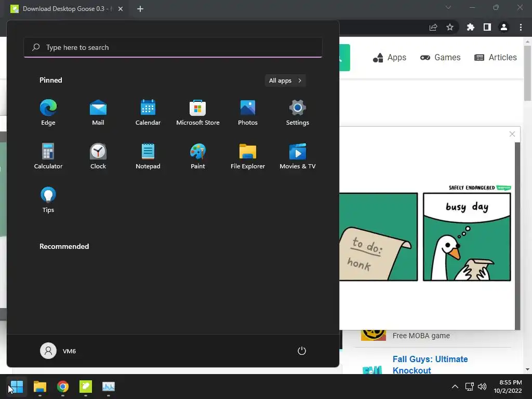This screenshot has height=399, width=532.
Task: Click the busy day goose comic panel
Action: 467,237
